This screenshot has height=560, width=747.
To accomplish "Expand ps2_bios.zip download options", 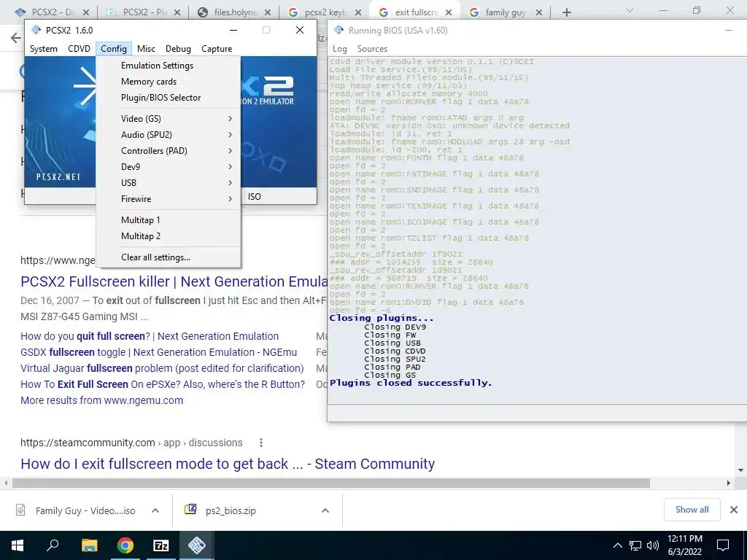I will pos(325,510).
